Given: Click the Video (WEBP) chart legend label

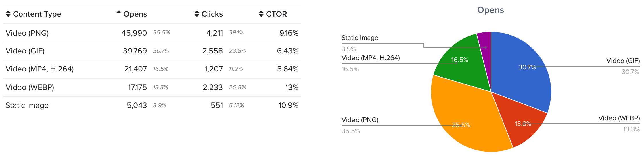Looking at the screenshot, I should tap(619, 118).
